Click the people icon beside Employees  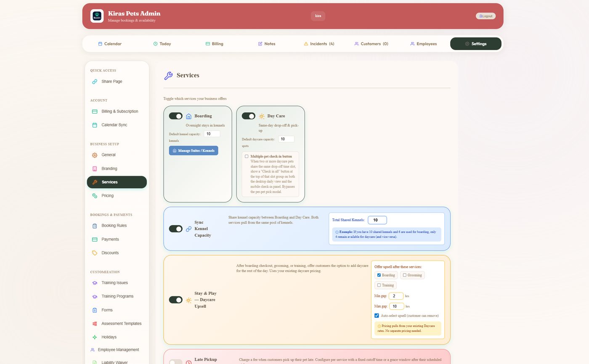pos(412,44)
